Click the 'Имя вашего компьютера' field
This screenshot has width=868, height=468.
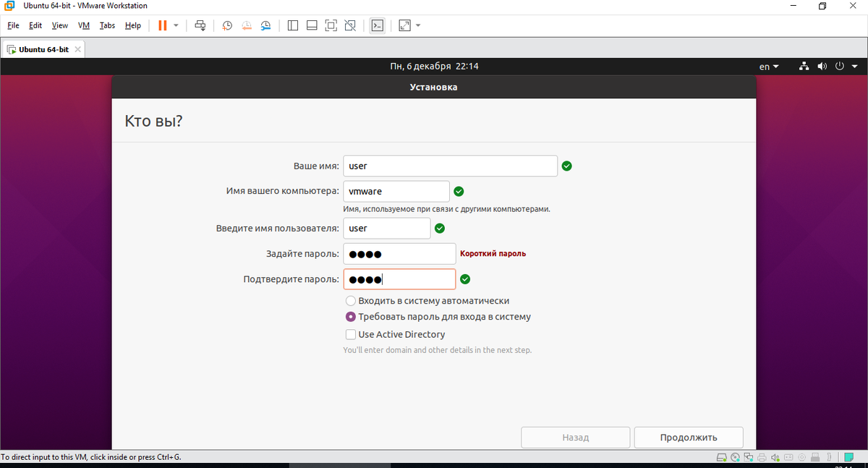(396, 192)
